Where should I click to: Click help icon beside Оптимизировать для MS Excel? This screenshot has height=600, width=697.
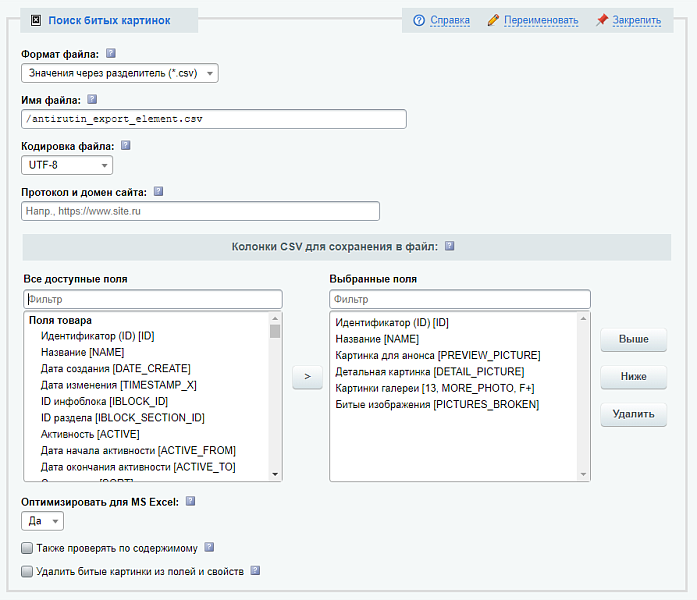pyautogui.click(x=190, y=501)
